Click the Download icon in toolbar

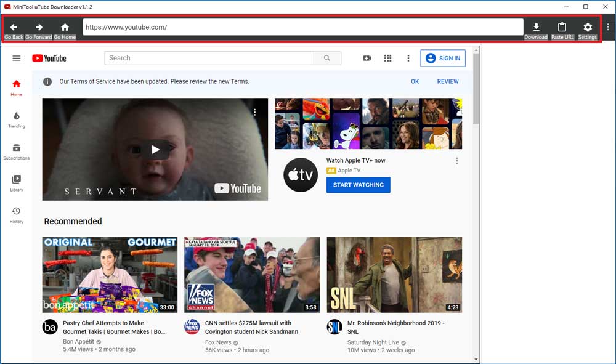pos(536,27)
